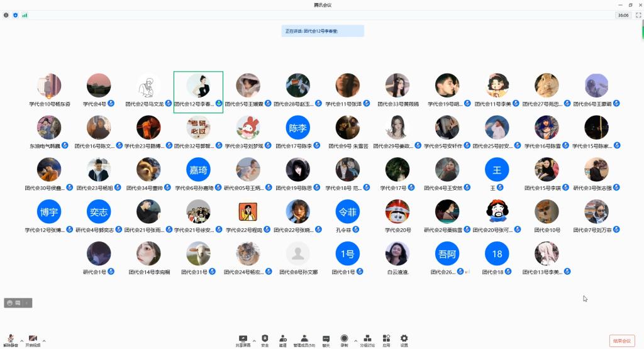This screenshot has width=644, height=349.
Task: Turn on camera with 开启视频
Action: [x=33, y=340]
